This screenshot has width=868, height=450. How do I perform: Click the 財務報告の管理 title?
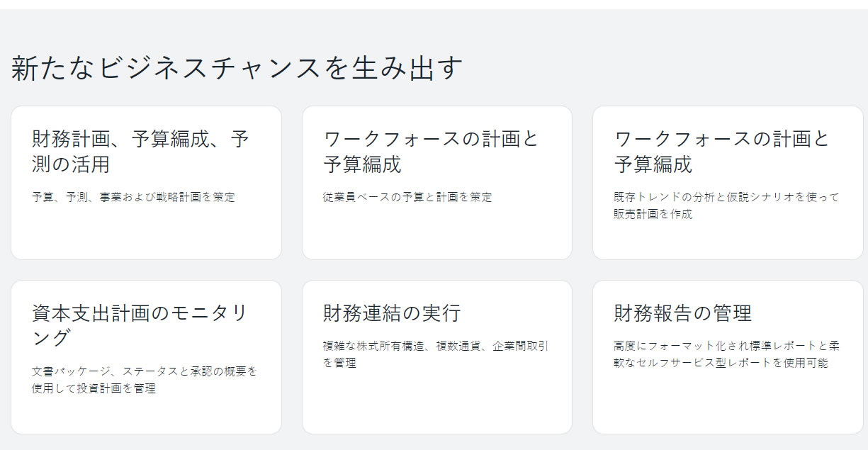682,313
